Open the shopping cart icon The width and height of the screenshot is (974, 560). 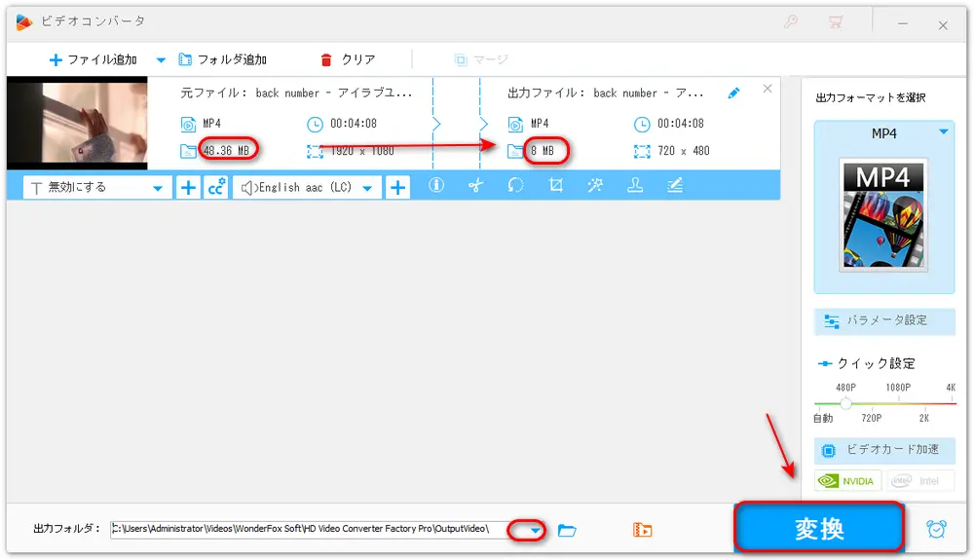pyautogui.click(x=836, y=22)
